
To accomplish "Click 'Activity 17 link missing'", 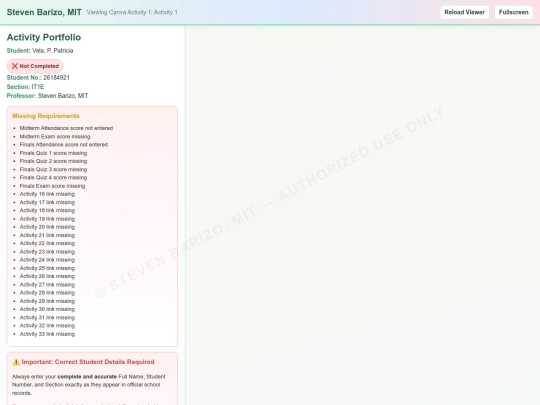I will [47, 202].
